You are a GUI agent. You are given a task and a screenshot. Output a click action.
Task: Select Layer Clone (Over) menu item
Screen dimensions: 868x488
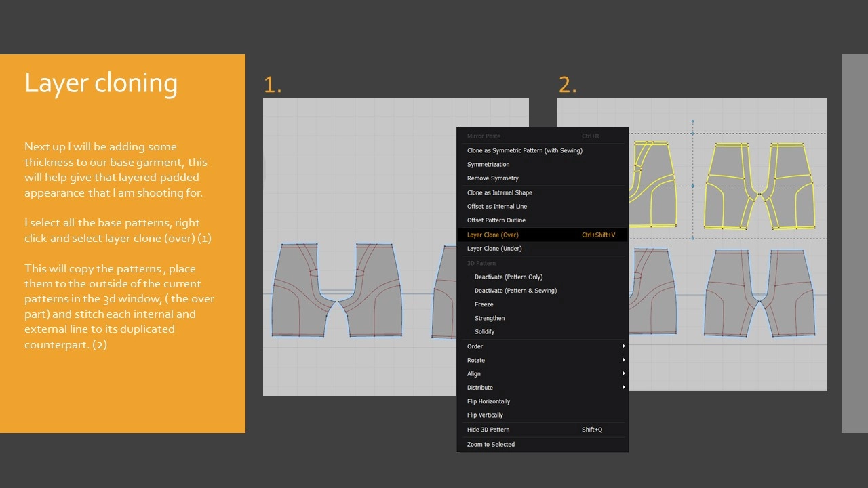coord(493,235)
